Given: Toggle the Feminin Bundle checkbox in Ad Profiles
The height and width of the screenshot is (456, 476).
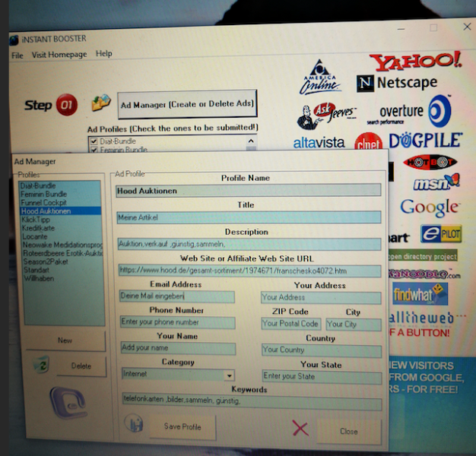Looking at the screenshot, I should tap(93, 150).
